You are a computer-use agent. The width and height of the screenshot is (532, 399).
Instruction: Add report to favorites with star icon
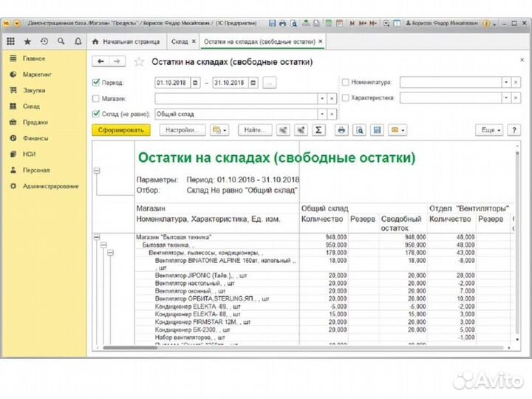click(139, 62)
